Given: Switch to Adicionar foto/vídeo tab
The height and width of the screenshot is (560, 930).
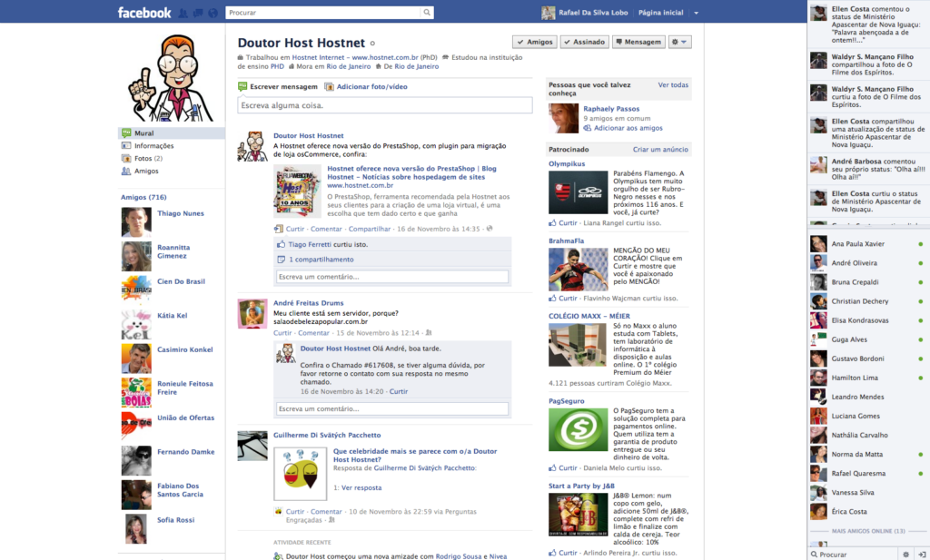Looking at the screenshot, I should (366, 86).
